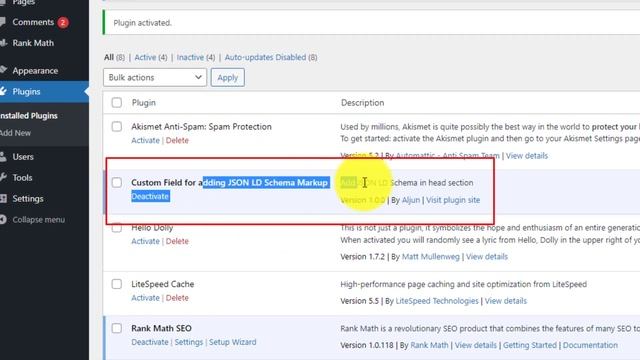Open Matt Mullenweg author link
The image size is (640, 360).
[431, 257]
